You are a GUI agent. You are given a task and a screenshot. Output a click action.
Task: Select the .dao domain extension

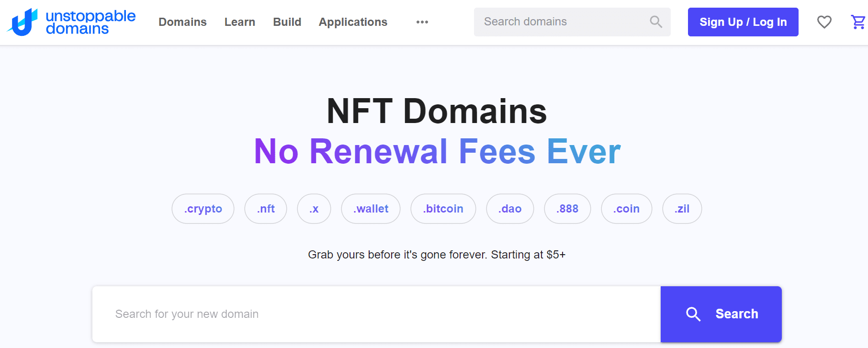click(509, 209)
